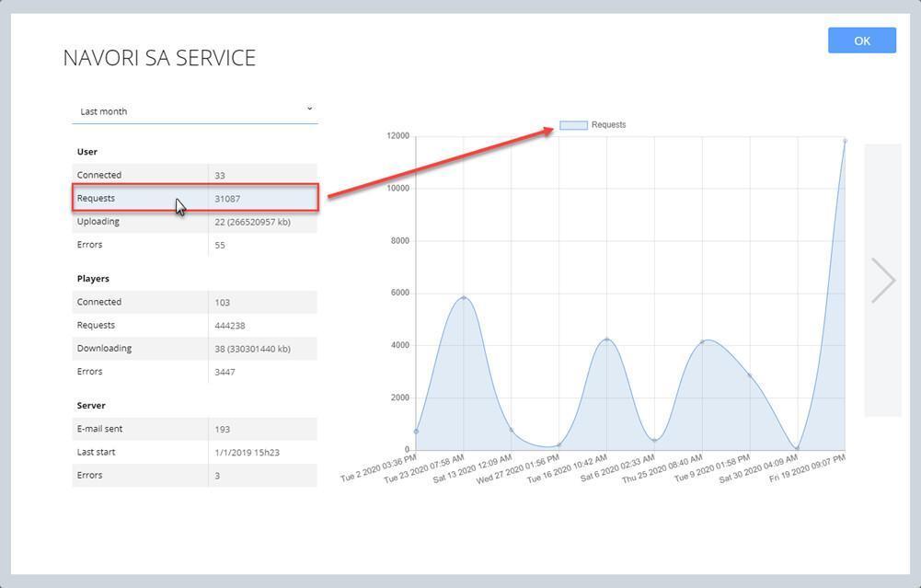Go to next chart with right chevron
The width and height of the screenshot is (921, 588).
pyautogui.click(x=883, y=280)
